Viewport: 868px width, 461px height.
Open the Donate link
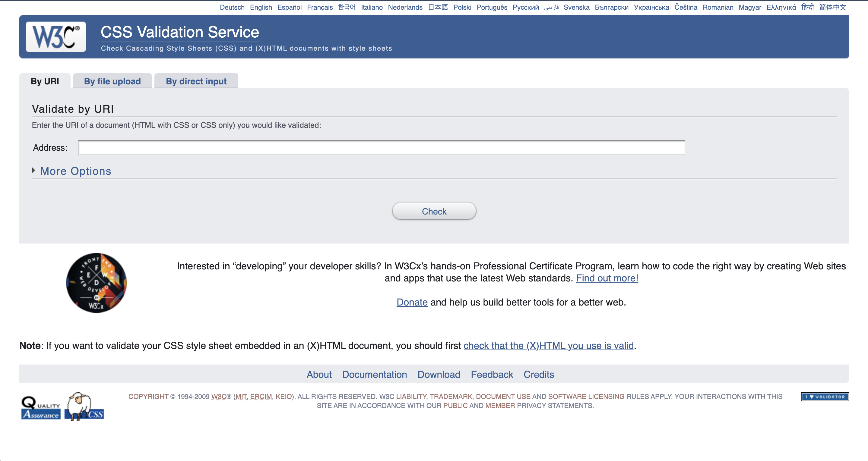[x=412, y=302]
